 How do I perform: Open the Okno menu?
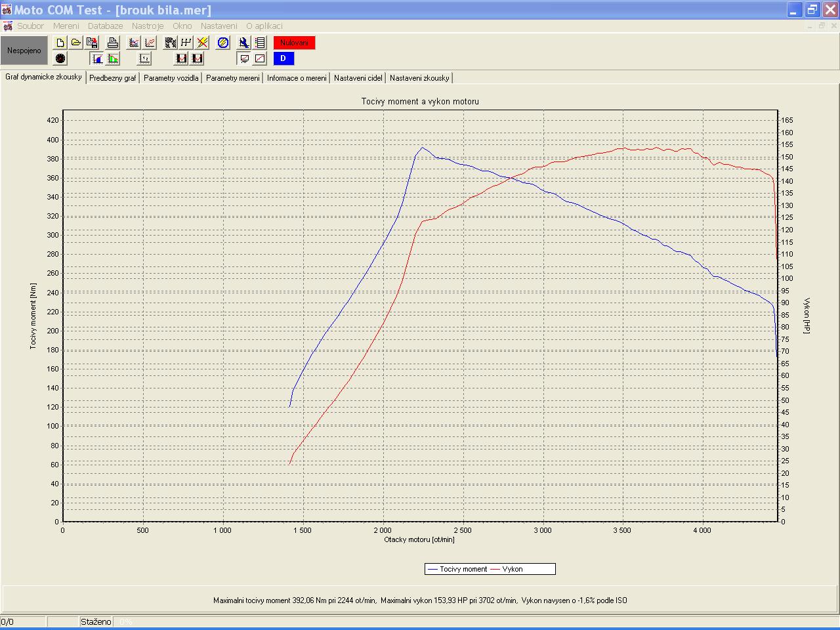coord(182,26)
